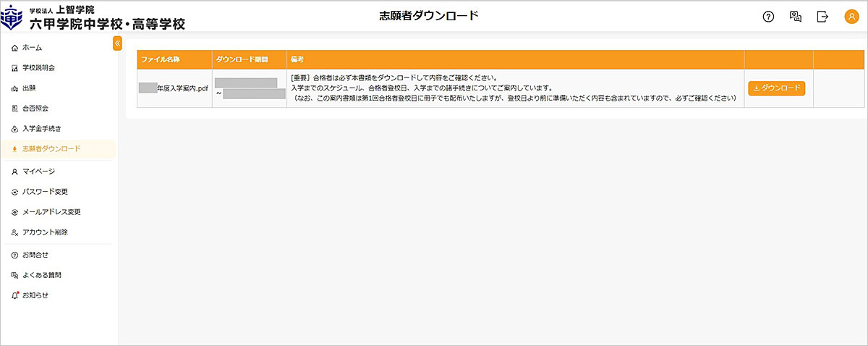Screen dimensions: 868x346
Task: Select 志願者ダウンロード sidebar item
Action: [x=51, y=149]
